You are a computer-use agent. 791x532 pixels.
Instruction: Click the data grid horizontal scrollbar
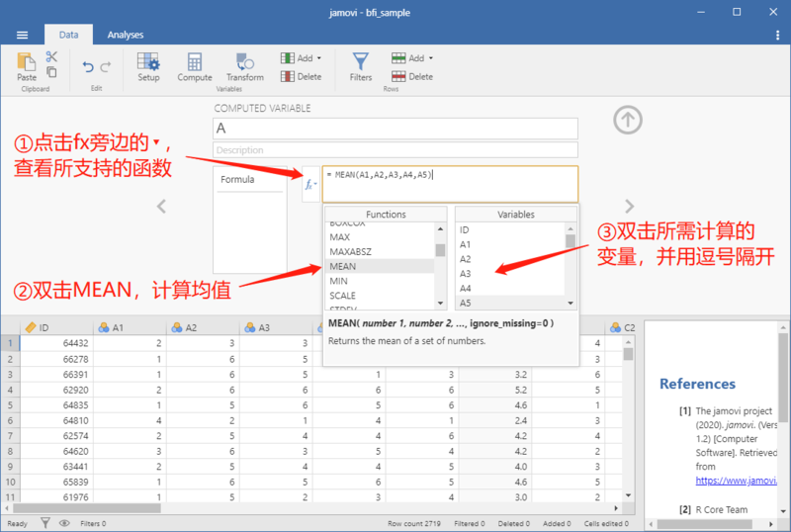(x=311, y=508)
